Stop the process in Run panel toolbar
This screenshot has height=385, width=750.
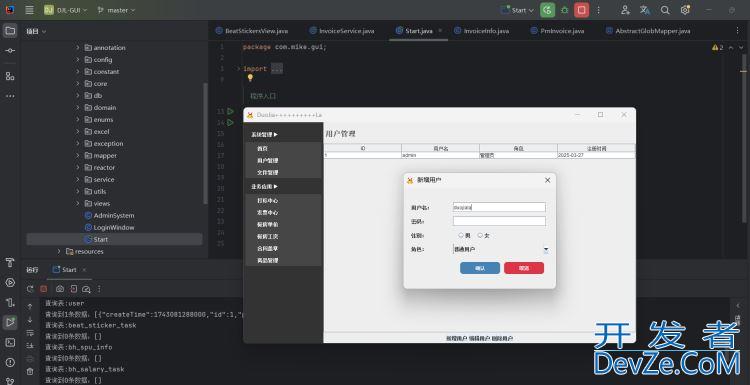click(44, 289)
